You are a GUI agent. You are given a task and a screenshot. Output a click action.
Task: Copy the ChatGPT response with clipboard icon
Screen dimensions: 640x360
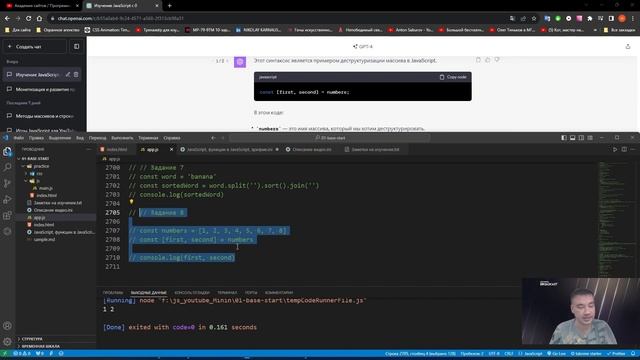[x=478, y=60]
